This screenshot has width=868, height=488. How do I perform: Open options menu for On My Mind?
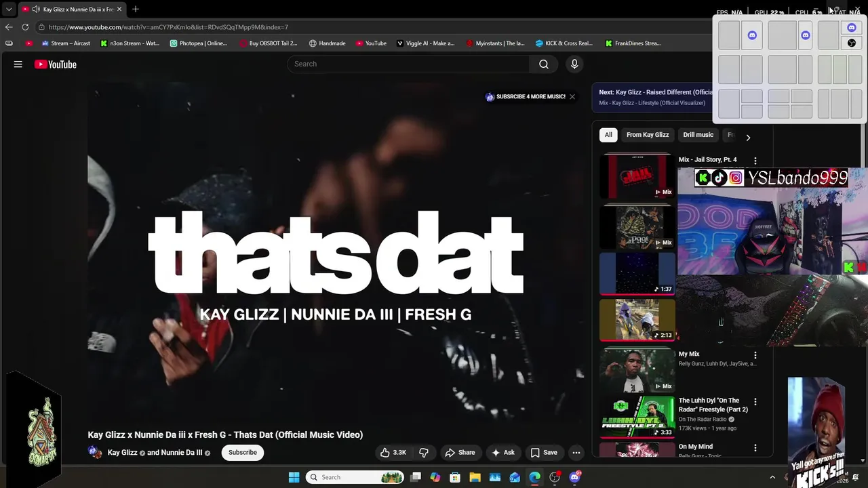[755, 448]
